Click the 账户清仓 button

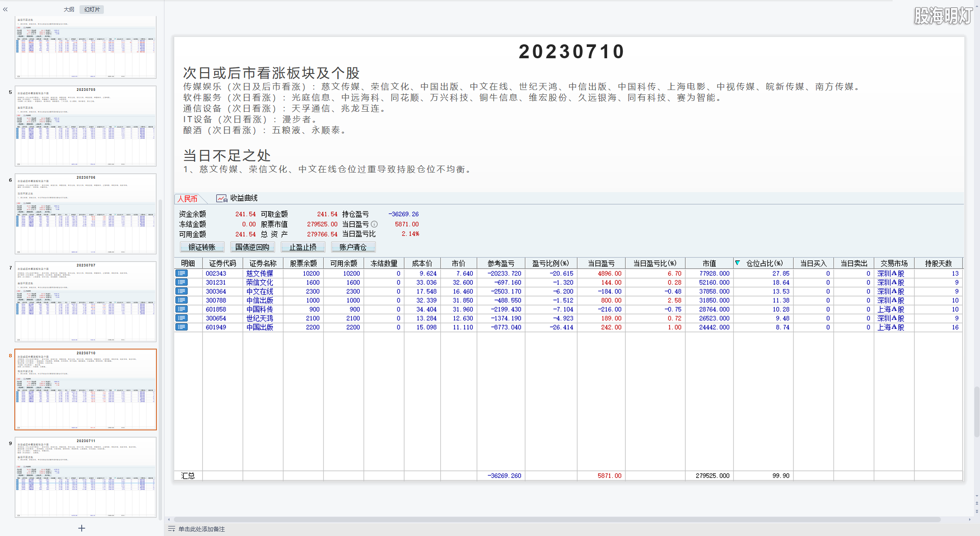point(353,247)
